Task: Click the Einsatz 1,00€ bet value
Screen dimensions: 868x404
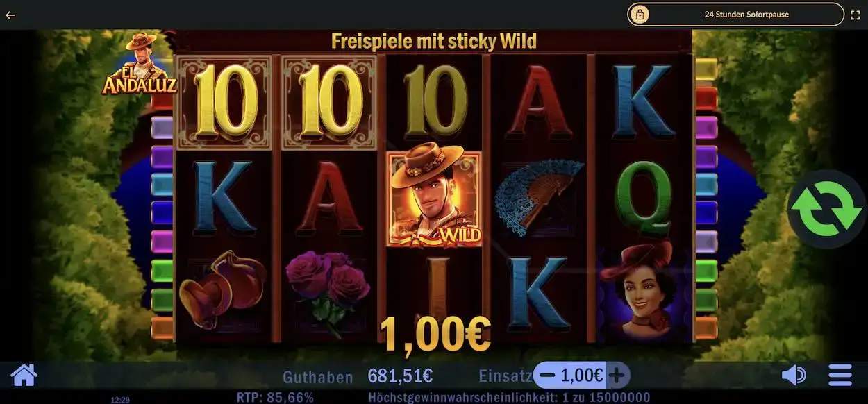Action: click(x=582, y=376)
